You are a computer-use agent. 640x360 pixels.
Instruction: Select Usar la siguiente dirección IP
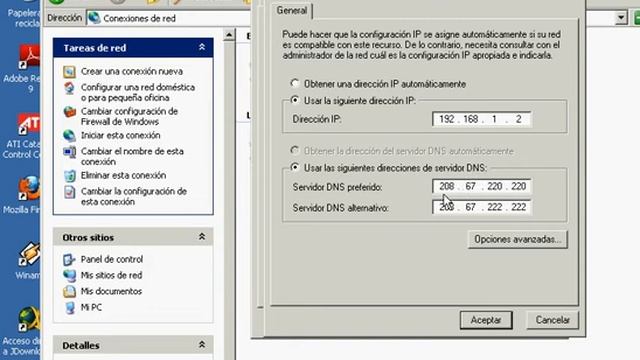tap(295, 100)
